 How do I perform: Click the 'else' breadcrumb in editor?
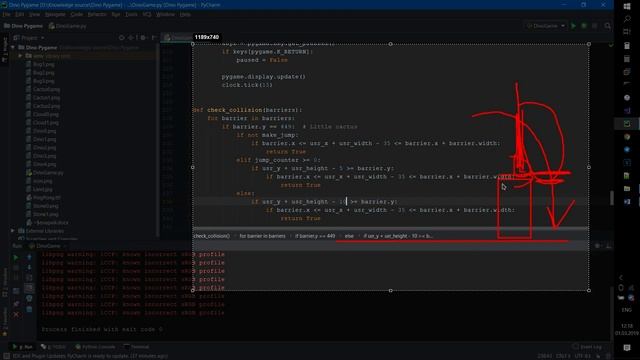[x=349, y=236]
